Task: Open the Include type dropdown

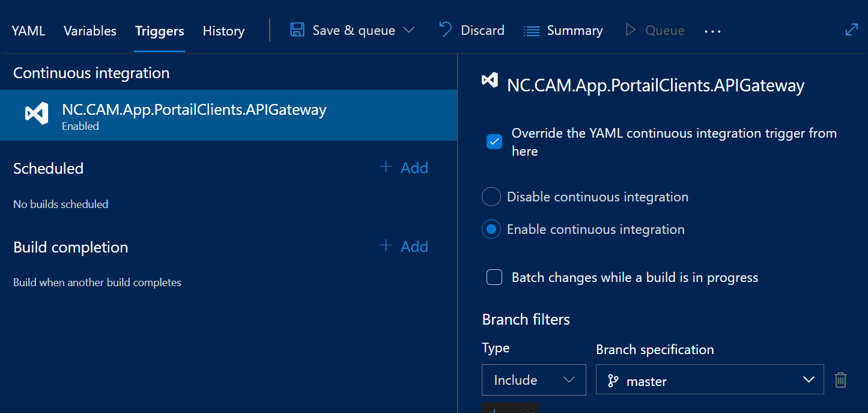Action: click(533, 380)
